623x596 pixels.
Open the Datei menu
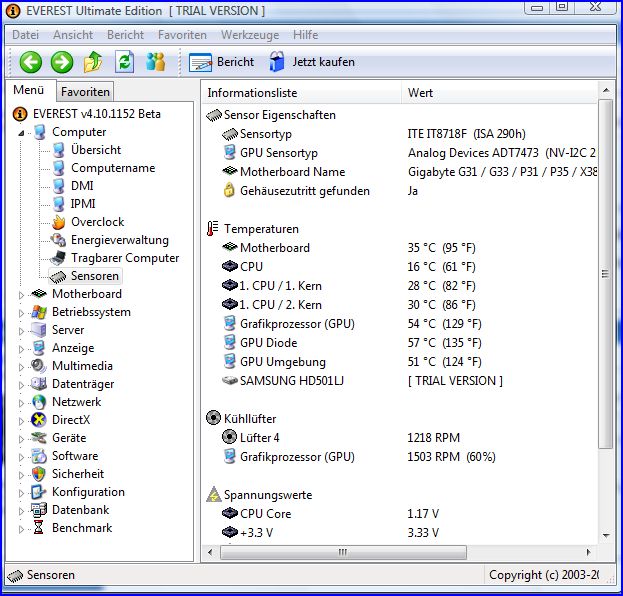[26, 35]
